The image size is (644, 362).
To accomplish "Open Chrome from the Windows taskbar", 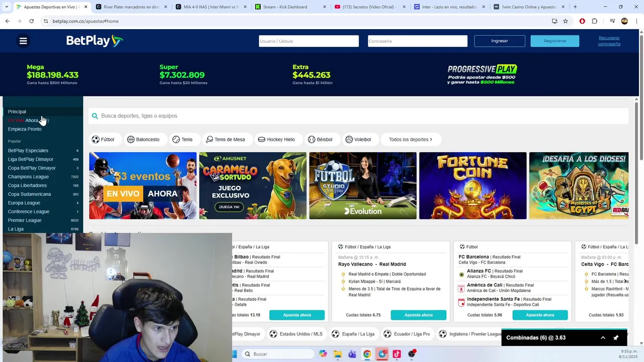I will click(x=367, y=354).
